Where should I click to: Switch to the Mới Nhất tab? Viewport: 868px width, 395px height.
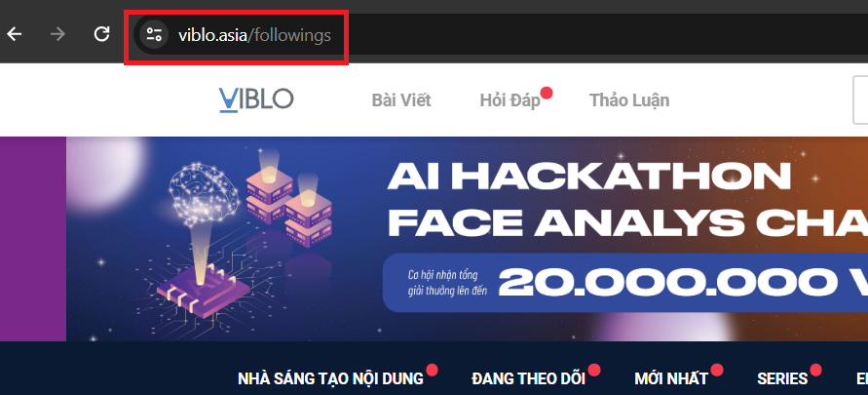pyautogui.click(x=671, y=379)
